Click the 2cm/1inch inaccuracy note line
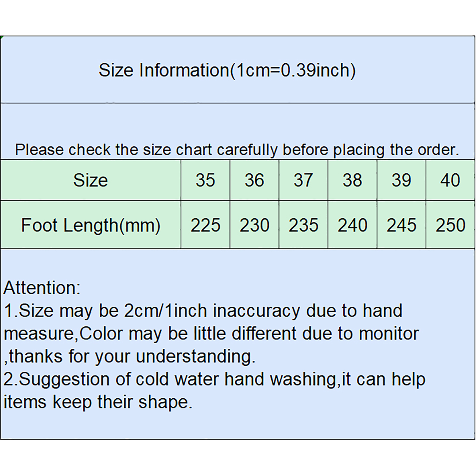Viewport: 476px width, 476px height. point(203,311)
